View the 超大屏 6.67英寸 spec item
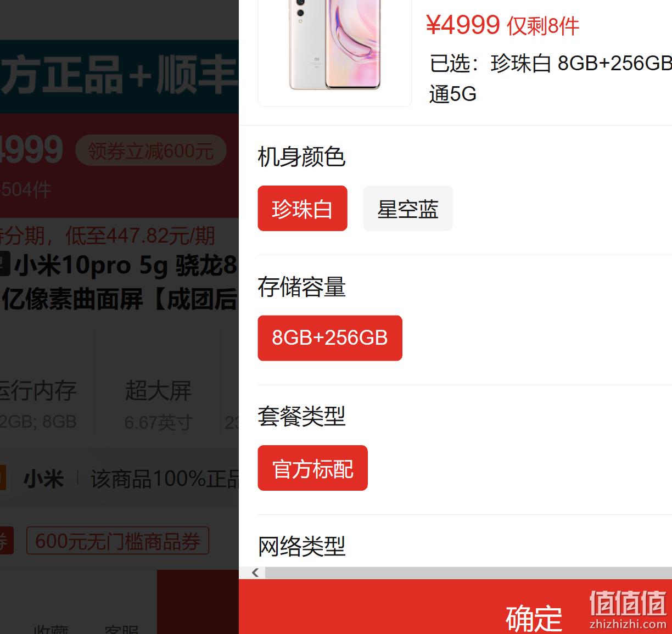 pyautogui.click(x=158, y=405)
